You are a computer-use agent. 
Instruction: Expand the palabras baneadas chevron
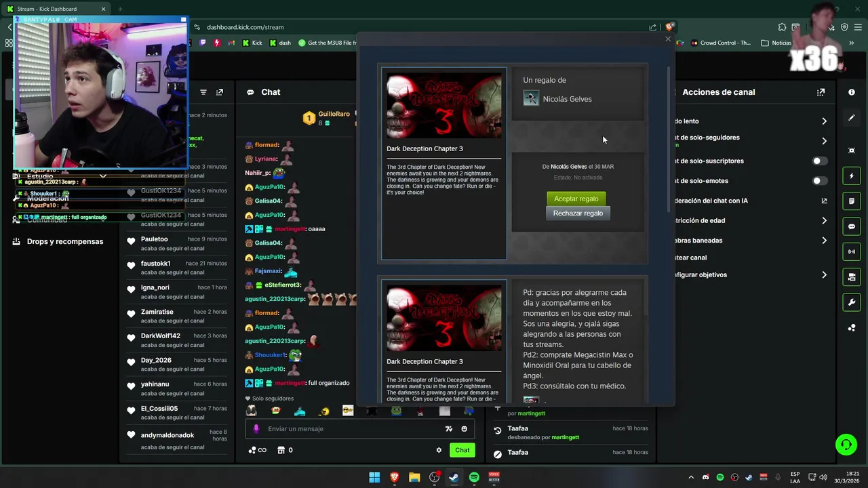[824, 241]
